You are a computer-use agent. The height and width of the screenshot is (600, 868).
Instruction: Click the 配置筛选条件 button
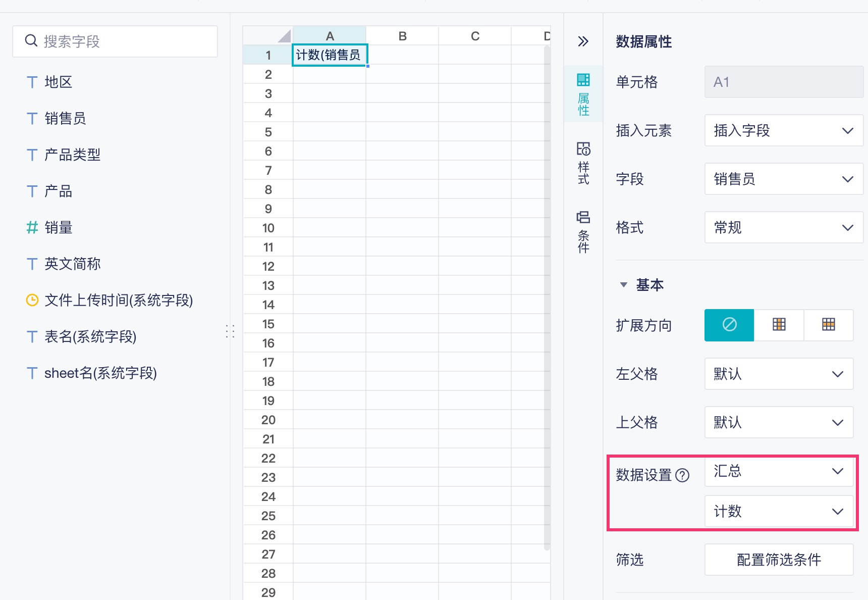click(x=779, y=560)
